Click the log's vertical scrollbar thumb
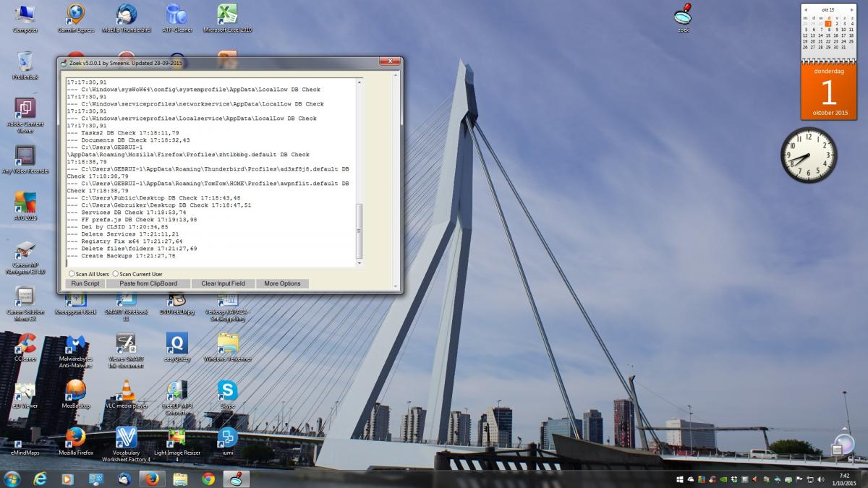The image size is (868, 488). point(359,230)
